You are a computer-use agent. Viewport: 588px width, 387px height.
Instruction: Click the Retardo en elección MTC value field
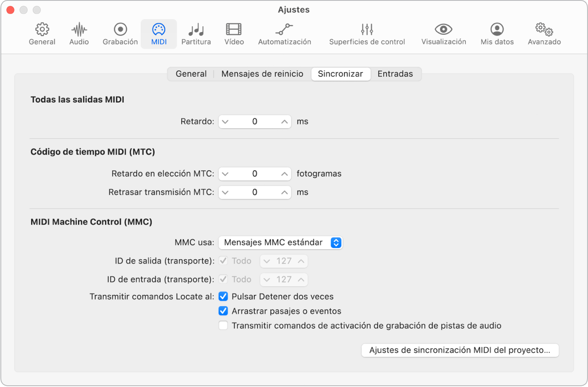[255, 174]
